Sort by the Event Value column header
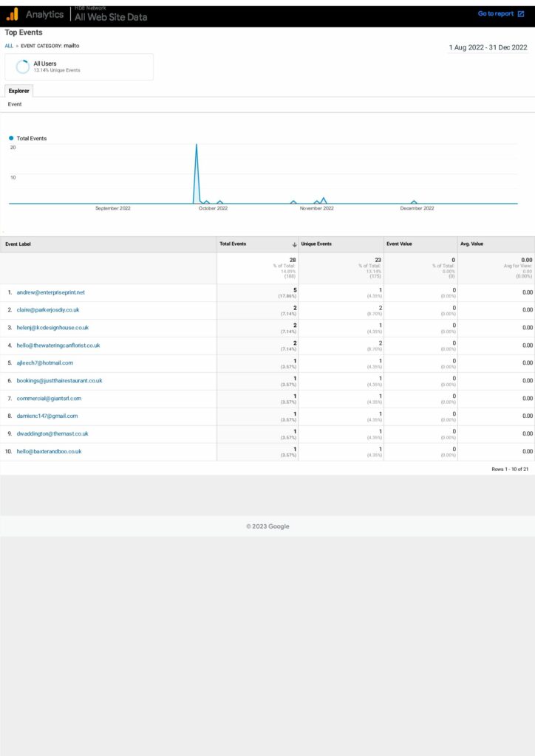Viewport: 535px width, 756px height. click(401, 244)
